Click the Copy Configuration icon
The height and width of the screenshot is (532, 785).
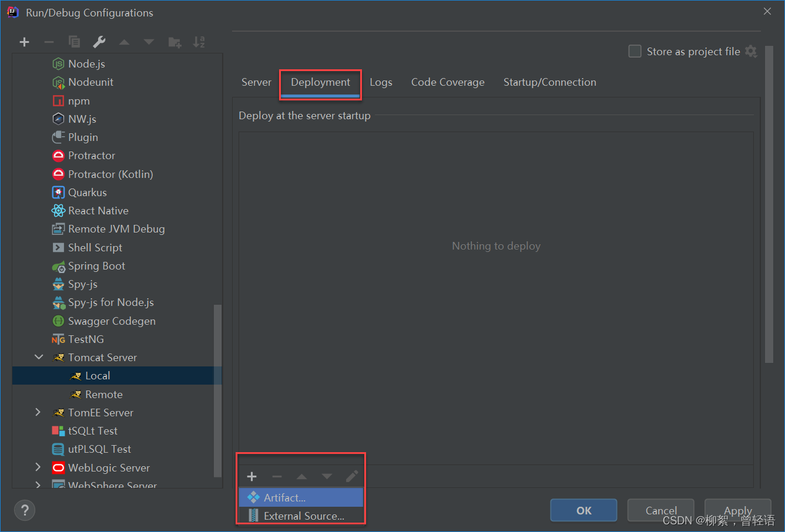(74, 42)
